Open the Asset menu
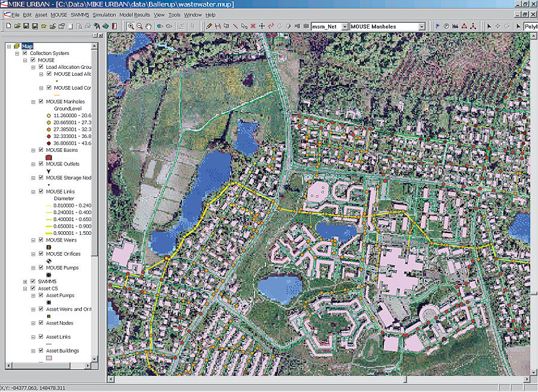The width and height of the screenshot is (538, 392). [x=41, y=15]
